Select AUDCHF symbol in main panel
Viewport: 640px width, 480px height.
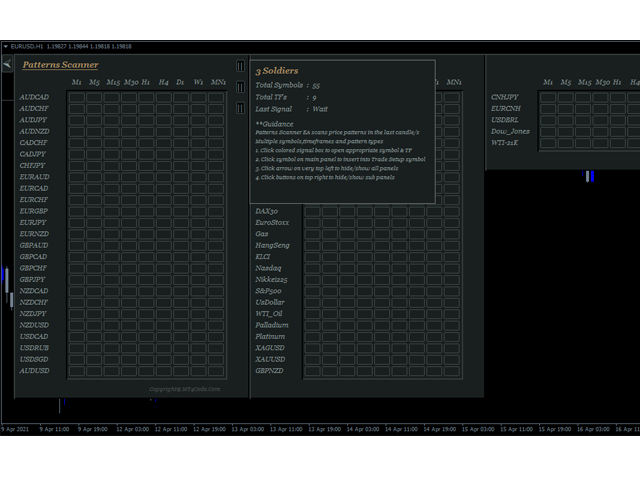pos(34,109)
